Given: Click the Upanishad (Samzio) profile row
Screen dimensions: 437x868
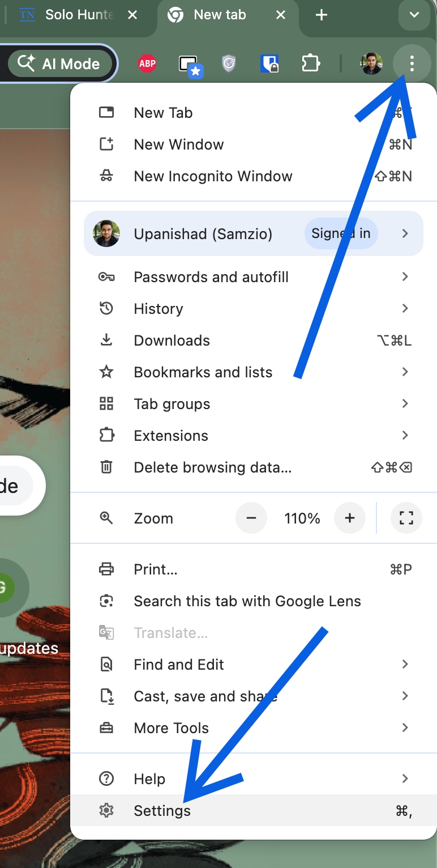Looking at the screenshot, I should [x=204, y=233].
